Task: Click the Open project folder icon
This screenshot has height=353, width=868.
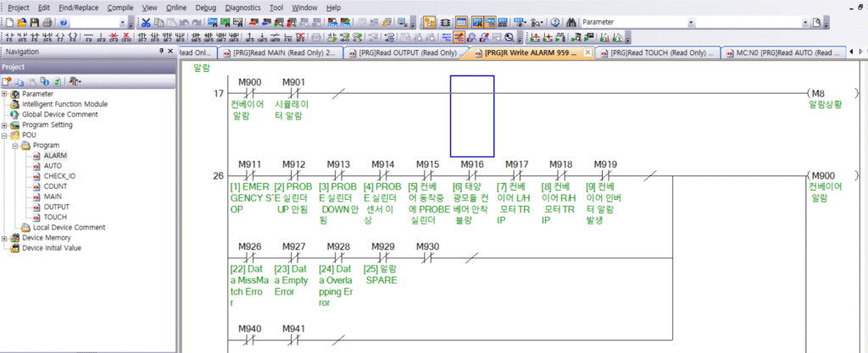Action: 22,22
